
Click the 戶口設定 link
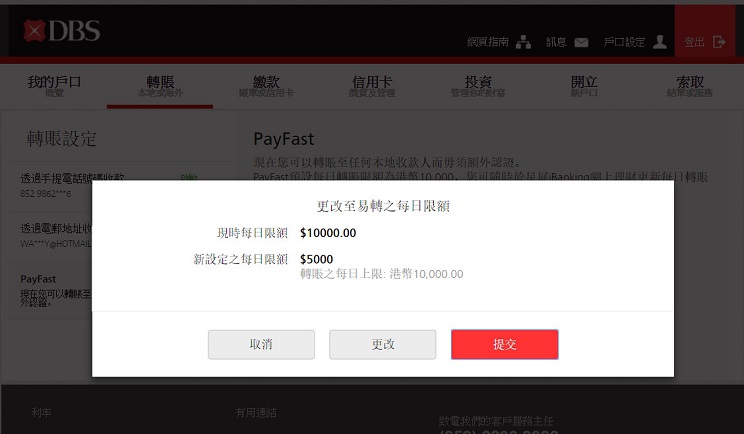tap(624, 42)
